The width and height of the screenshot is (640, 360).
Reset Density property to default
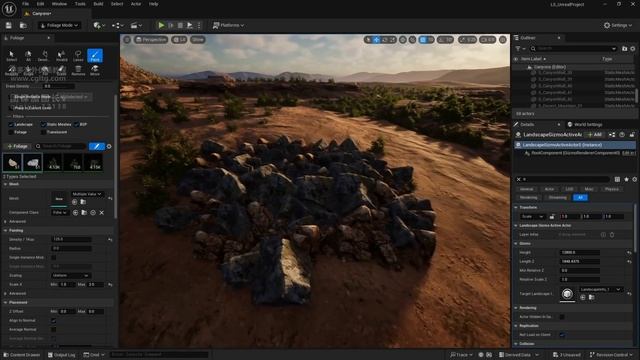[110, 240]
